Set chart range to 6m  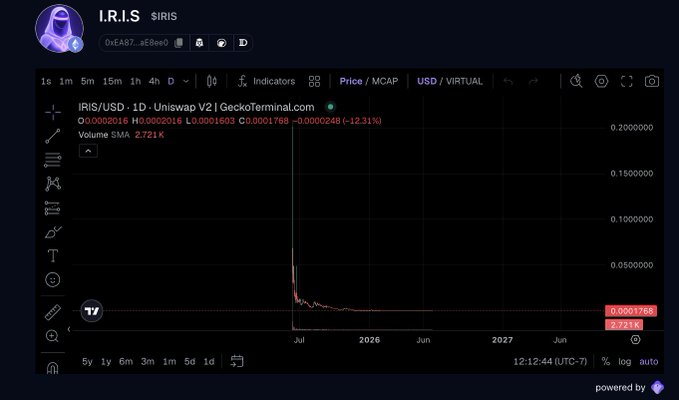(126, 361)
